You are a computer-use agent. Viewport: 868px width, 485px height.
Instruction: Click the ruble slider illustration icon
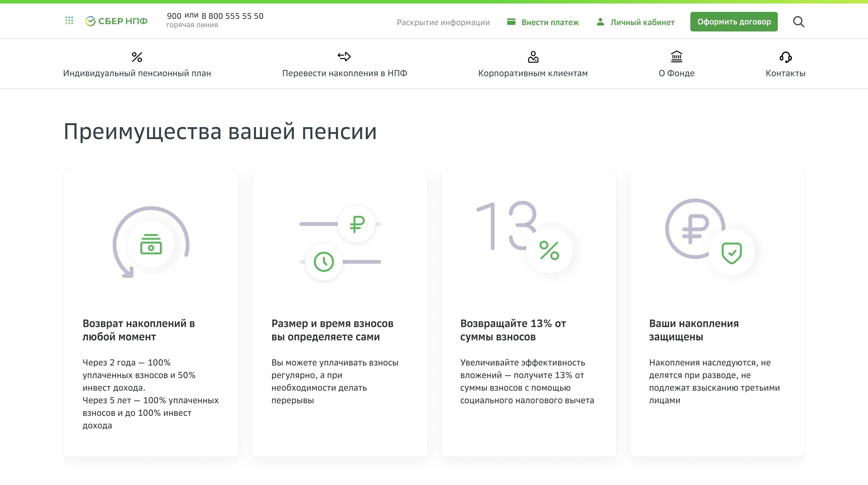click(357, 224)
